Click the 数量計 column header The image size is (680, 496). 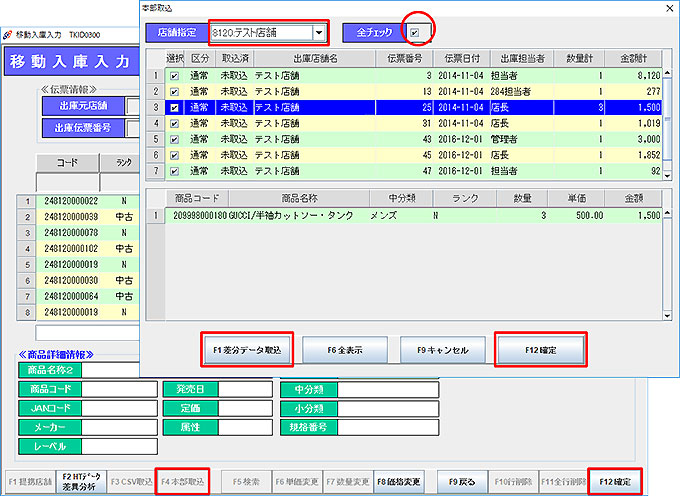[579, 59]
